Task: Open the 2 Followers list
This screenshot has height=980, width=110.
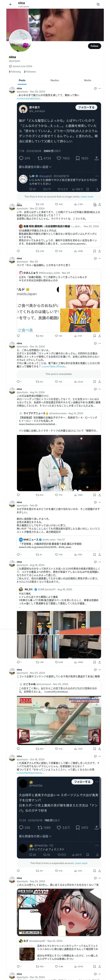Action: coord(30,72)
